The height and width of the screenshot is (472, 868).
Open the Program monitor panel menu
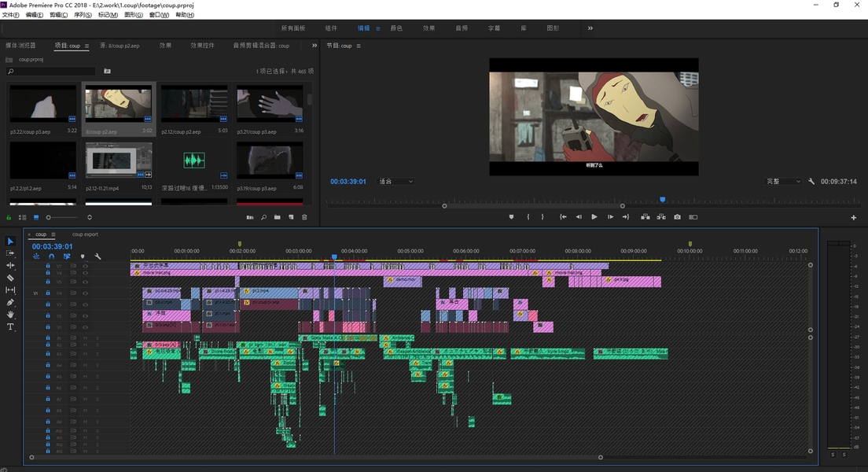tap(359, 46)
